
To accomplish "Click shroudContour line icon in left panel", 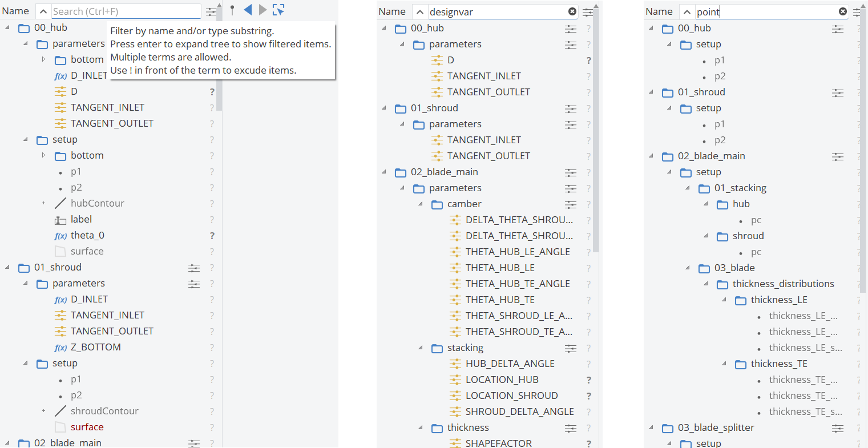I will (x=60, y=411).
